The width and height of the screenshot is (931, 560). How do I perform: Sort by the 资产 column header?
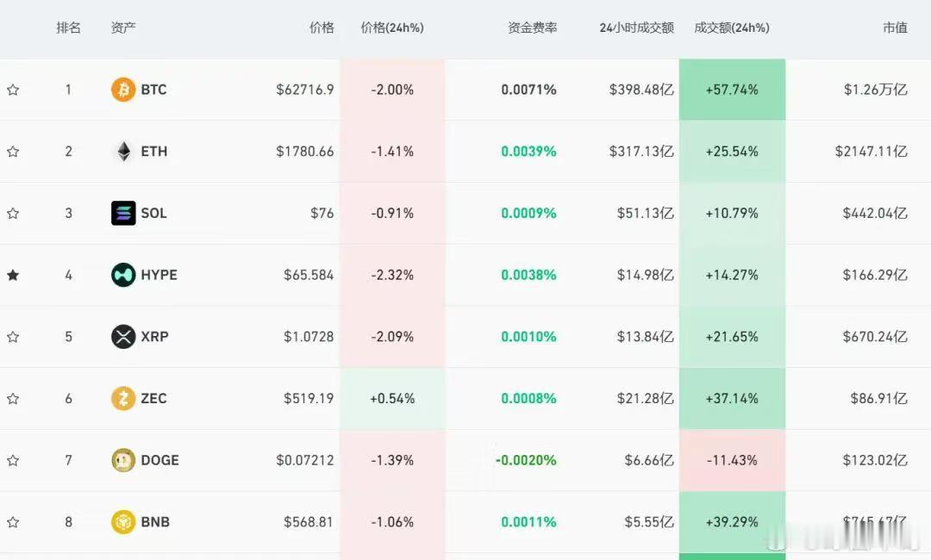[x=123, y=28]
